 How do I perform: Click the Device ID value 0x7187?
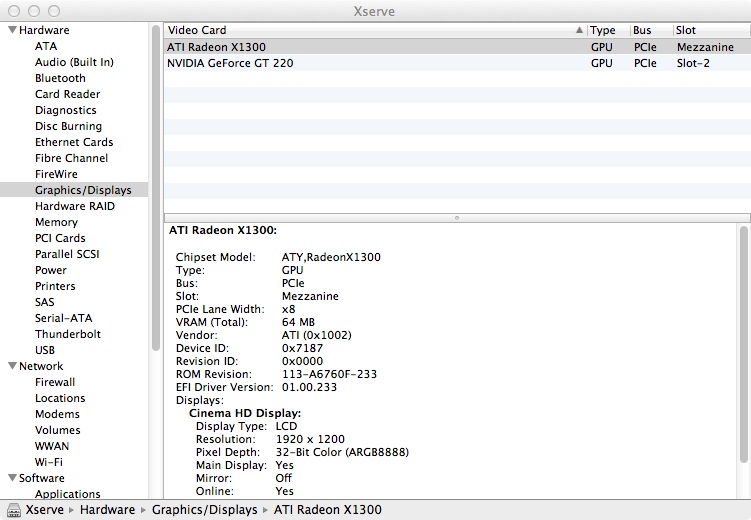coord(302,348)
